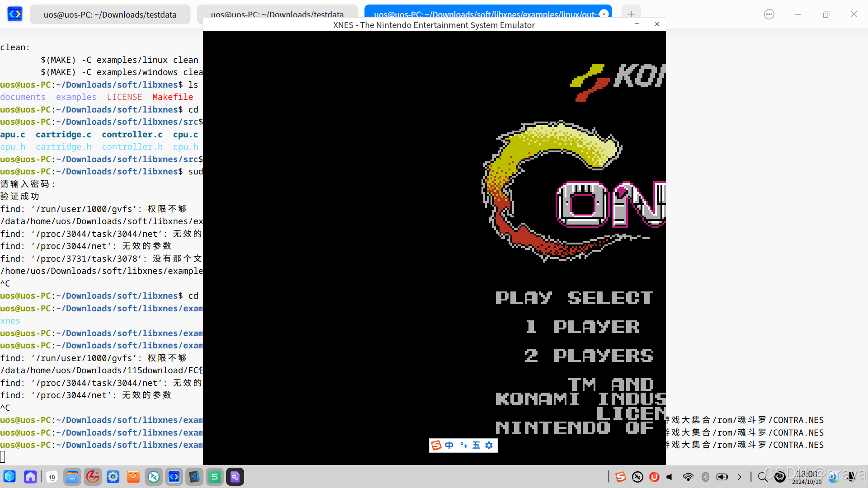Open the system settings gear in the dock
Viewport: 868px width, 488px height.
113,477
